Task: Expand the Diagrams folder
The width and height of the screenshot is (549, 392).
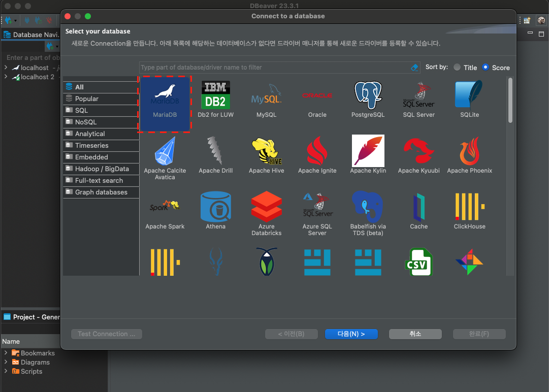Action: point(6,362)
